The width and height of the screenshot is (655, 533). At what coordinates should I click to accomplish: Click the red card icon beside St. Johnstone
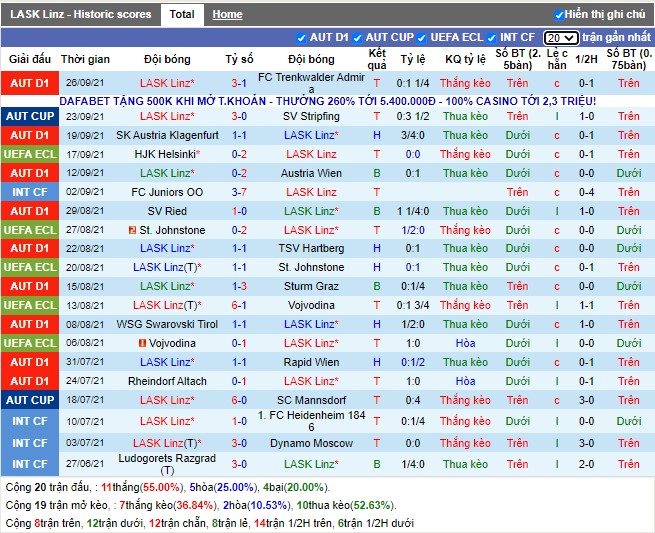pyautogui.click(x=132, y=230)
